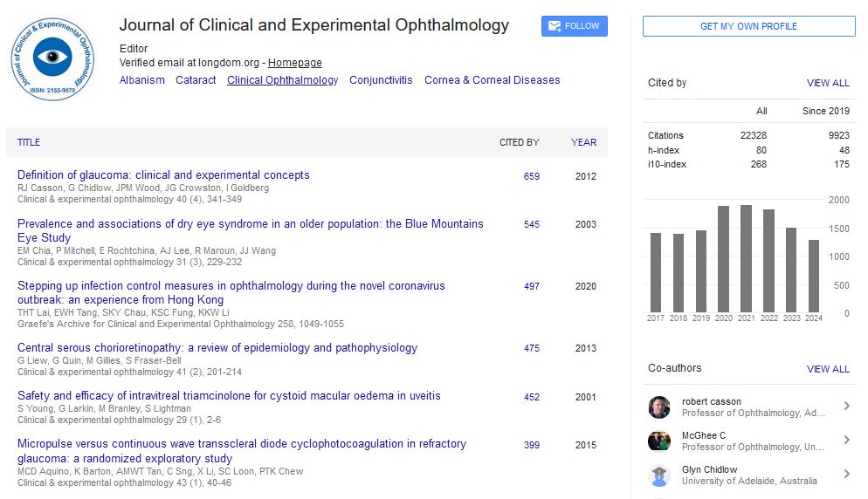Click the journal eye logo image

52,58
